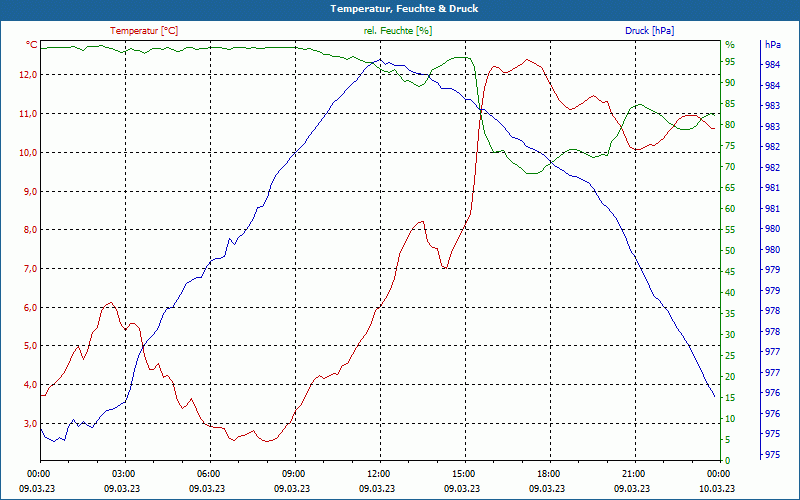Click the '11,0' temperature axis value

pyautogui.click(x=29, y=114)
